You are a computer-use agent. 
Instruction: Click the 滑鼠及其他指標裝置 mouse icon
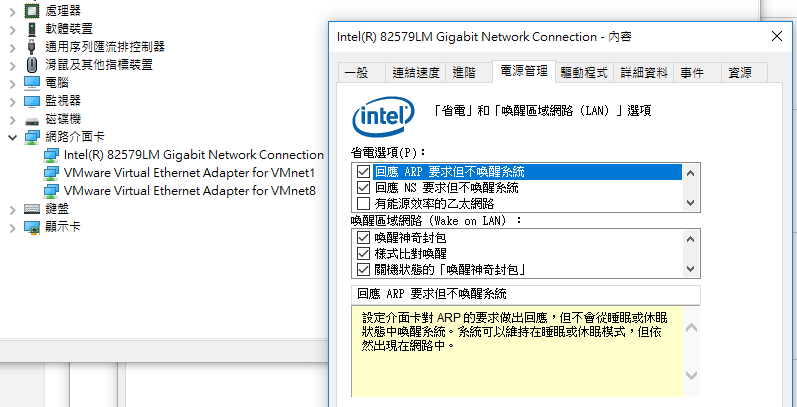pos(32,65)
